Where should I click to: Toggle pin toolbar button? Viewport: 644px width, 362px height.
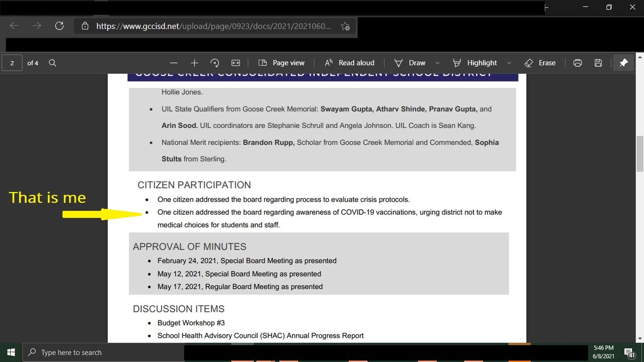(623, 63)
